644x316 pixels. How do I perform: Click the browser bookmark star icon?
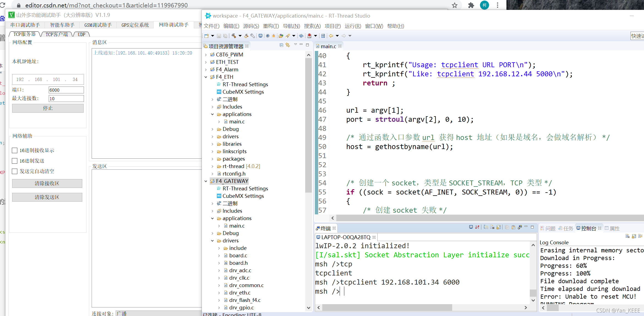pos(455,5)
